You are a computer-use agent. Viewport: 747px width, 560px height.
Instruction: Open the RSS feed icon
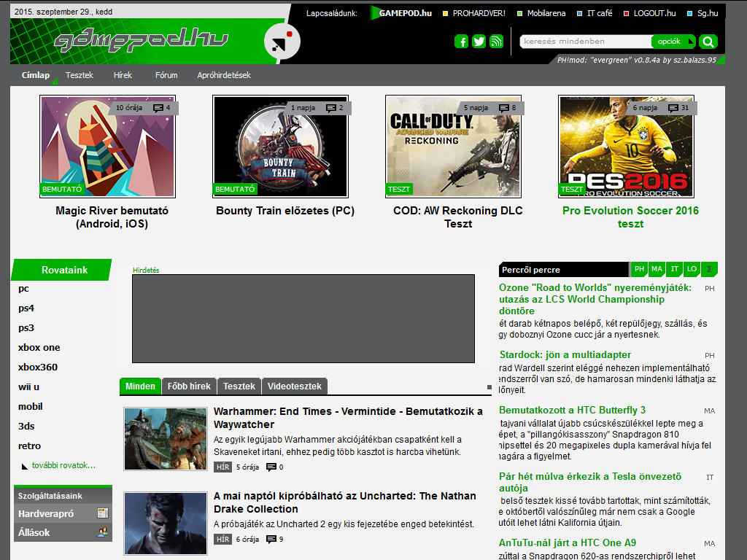[496, 42]
